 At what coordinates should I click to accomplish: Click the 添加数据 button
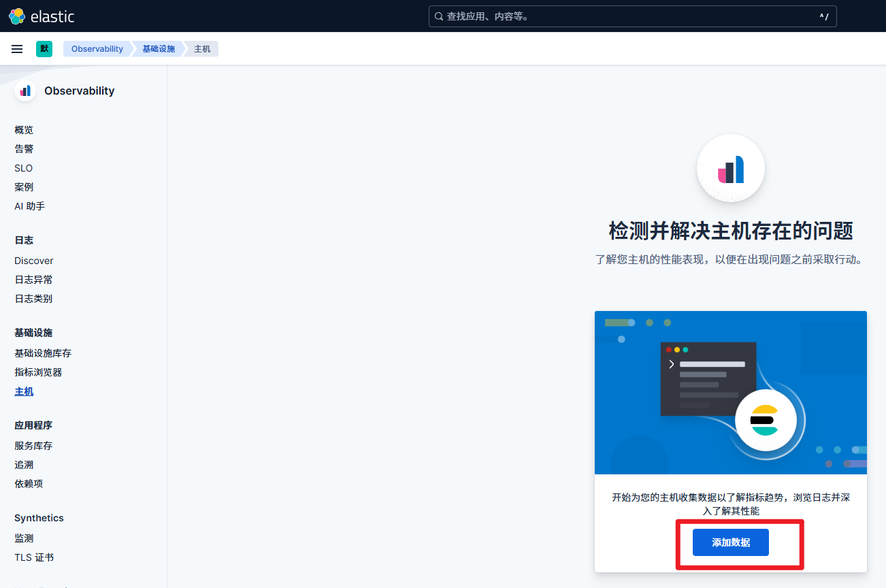coord(731,542)
